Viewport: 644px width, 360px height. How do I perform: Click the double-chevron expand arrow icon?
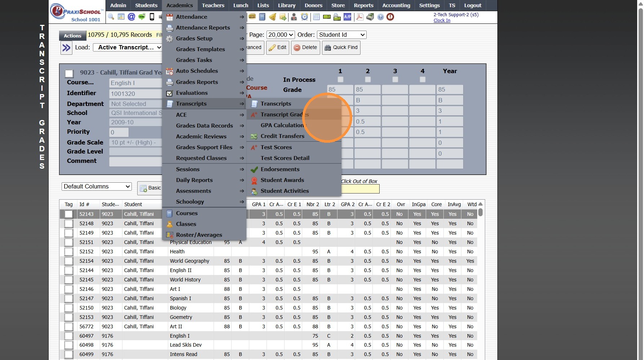pyautogui.click(x=66, y=48)
